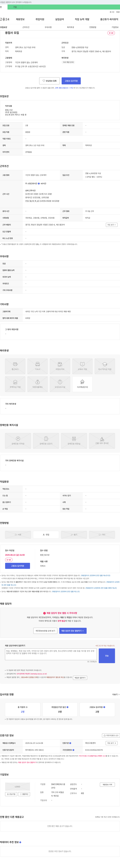This screenshot has height=868, width=120.
Task: Click the 메일로 질문하기 button
Action: 80,678
